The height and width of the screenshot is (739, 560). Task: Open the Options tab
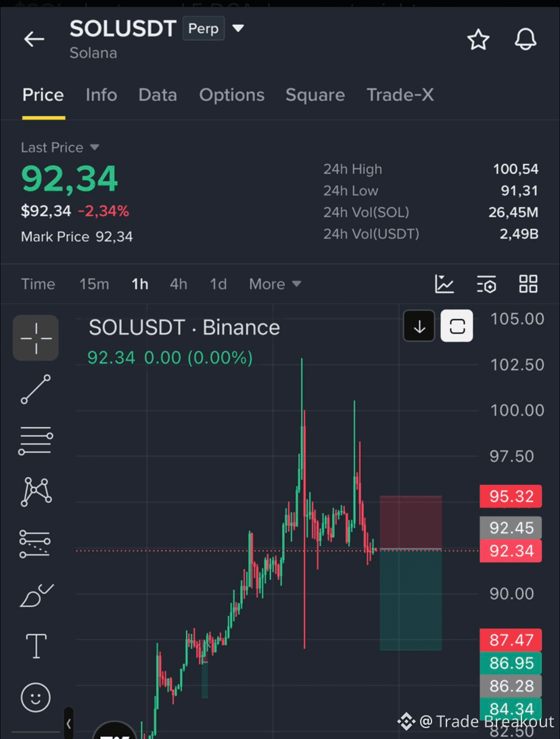pyautogui.click(x=232, y=95)
